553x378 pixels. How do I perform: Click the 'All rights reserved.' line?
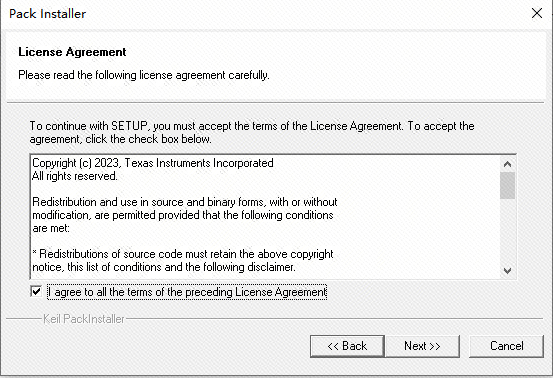point(75,176)
